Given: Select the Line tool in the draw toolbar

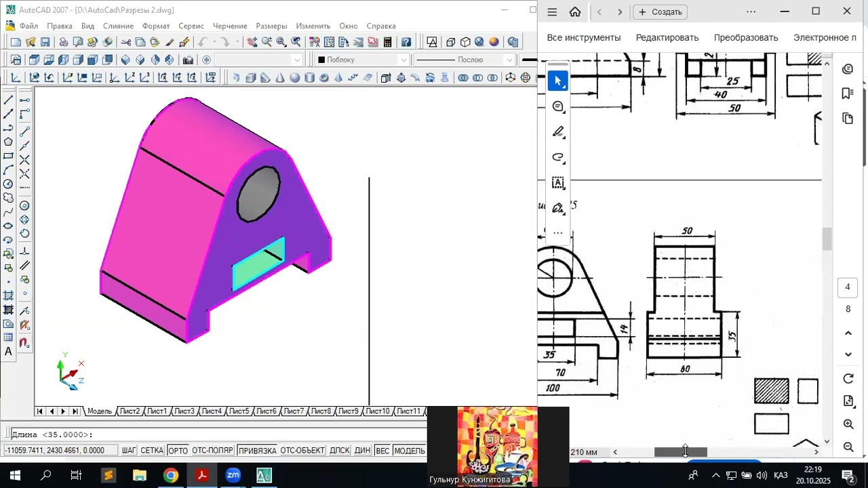Looking at the screenshot, I should (x=8, y=100).
